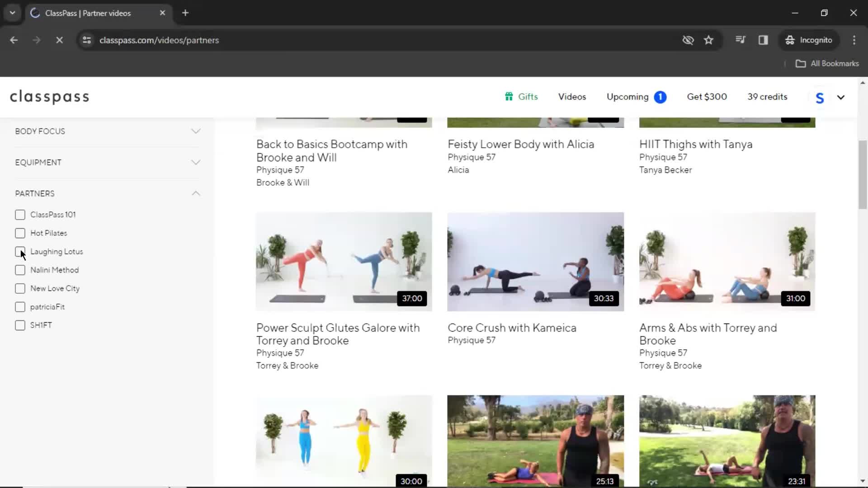Screen dimensions: 868x488
Task: Click Physique 57 under HIIT Thighs
Action: click(x=663, y=158)
